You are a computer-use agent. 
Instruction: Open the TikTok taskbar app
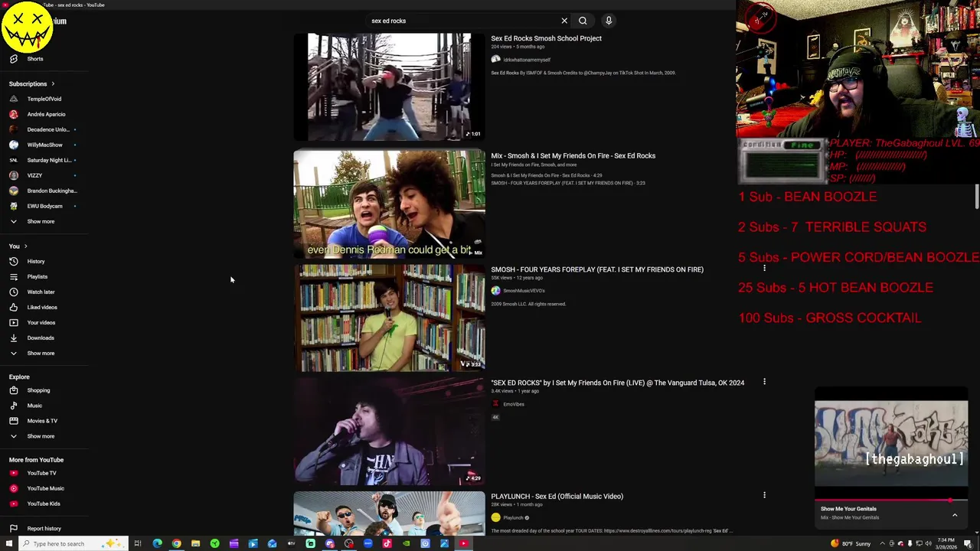[387, 543]
